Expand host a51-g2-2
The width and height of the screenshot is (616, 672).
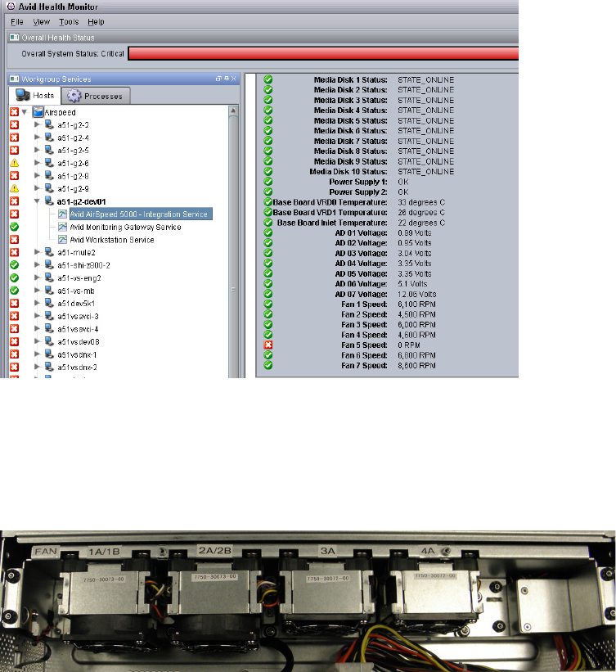click(x=37, y=124)
